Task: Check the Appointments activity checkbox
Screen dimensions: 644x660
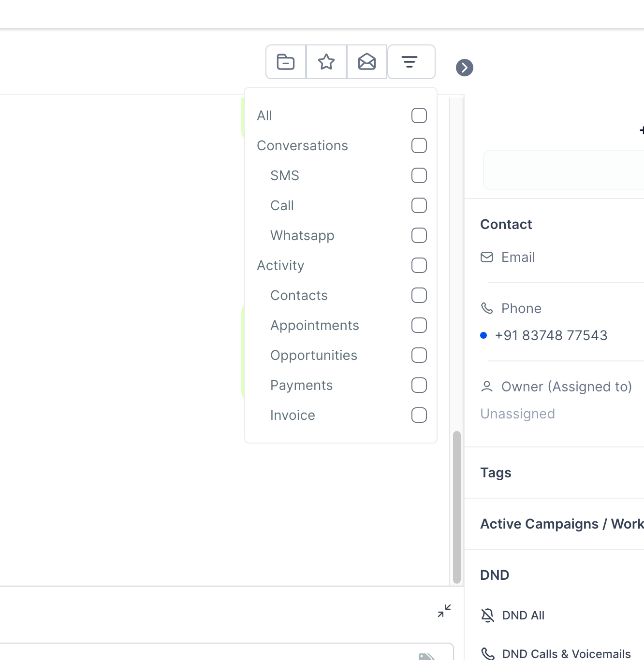Action: tap(419, 325)
